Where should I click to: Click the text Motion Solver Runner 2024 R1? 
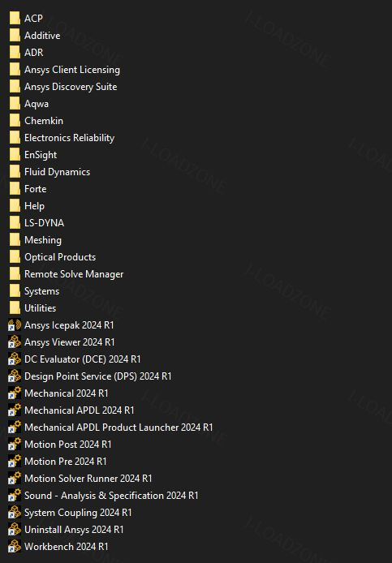(88, 479)
